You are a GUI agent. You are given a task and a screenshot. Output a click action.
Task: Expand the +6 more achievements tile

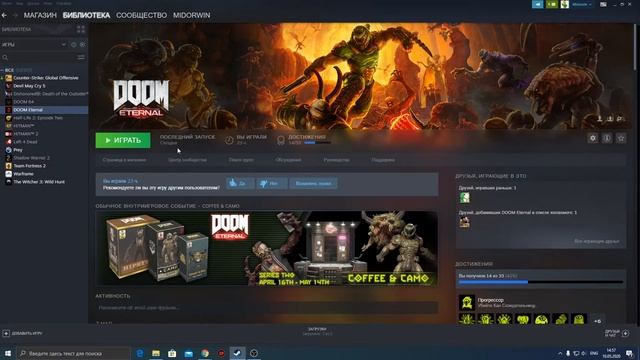pyautogui.click(x=597, y=321)
